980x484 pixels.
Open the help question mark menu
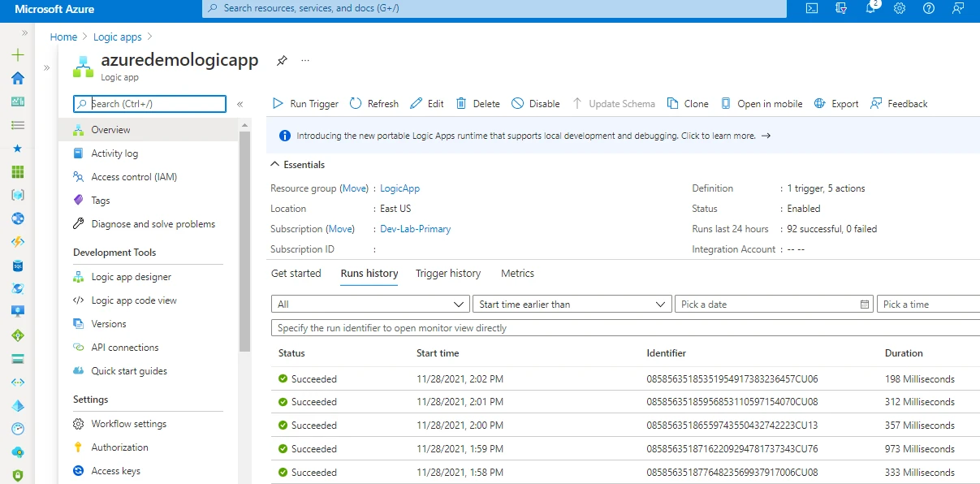click(x=928, y=9)
